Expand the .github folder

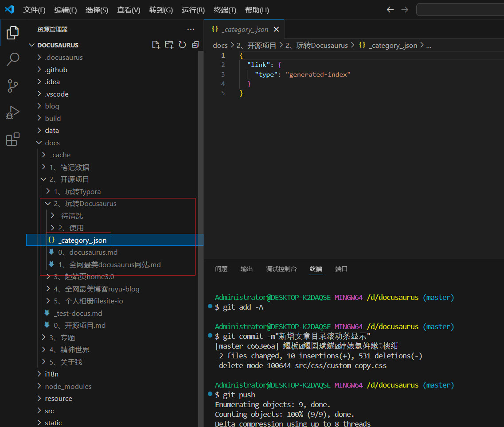point(56,70)
